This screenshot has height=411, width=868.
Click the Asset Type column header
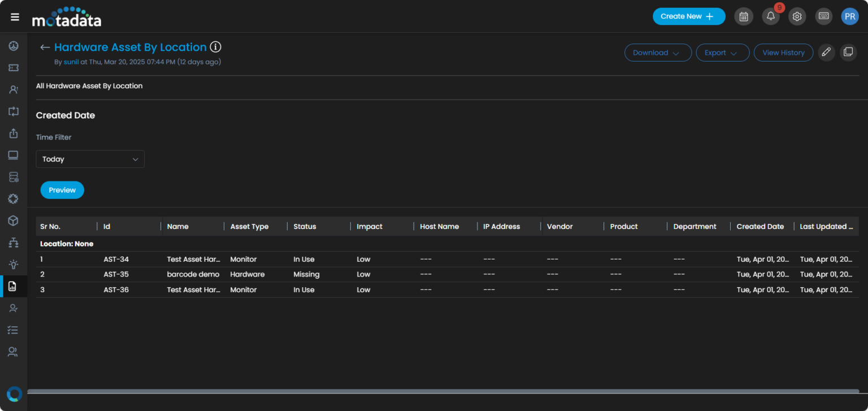click(x=249, y=226)
